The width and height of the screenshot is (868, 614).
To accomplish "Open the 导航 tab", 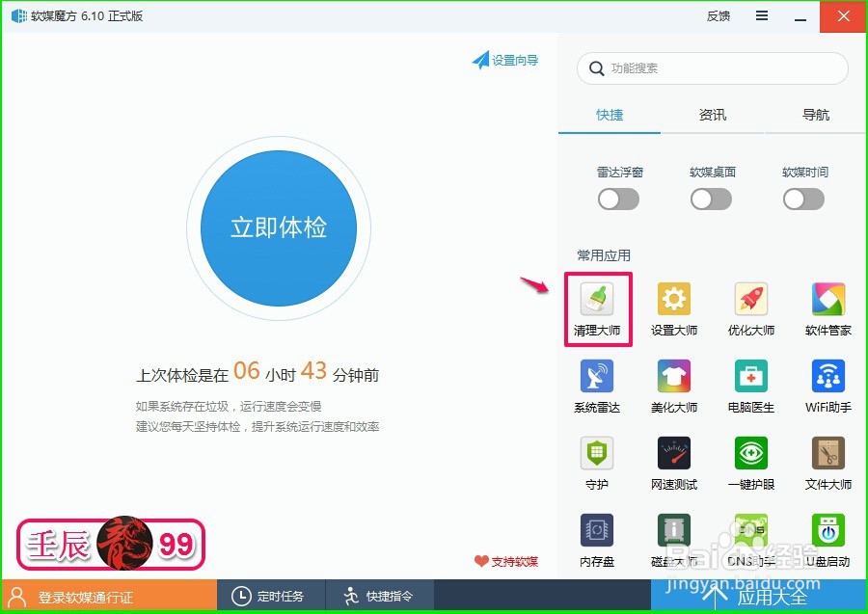I will tap(816, 115).
